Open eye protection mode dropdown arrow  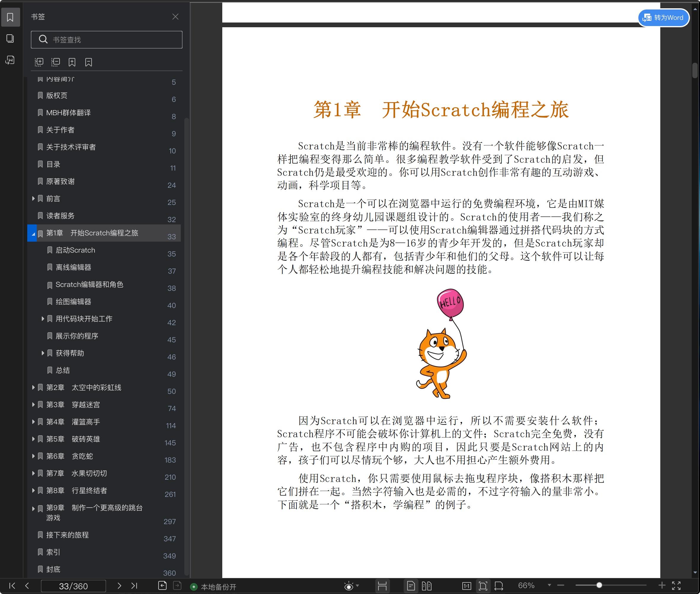click(358, 586)
